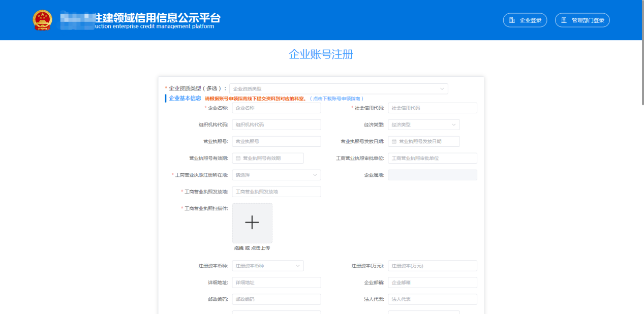
Task: Expand the 经济类型 dropdown
Action: [x=423, y=124]
